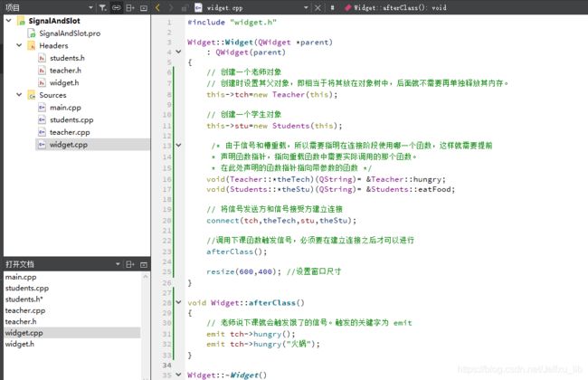Open the widget.cpp open-file dropdown
Screen dimensions: 588x380
tap(306, 7)
